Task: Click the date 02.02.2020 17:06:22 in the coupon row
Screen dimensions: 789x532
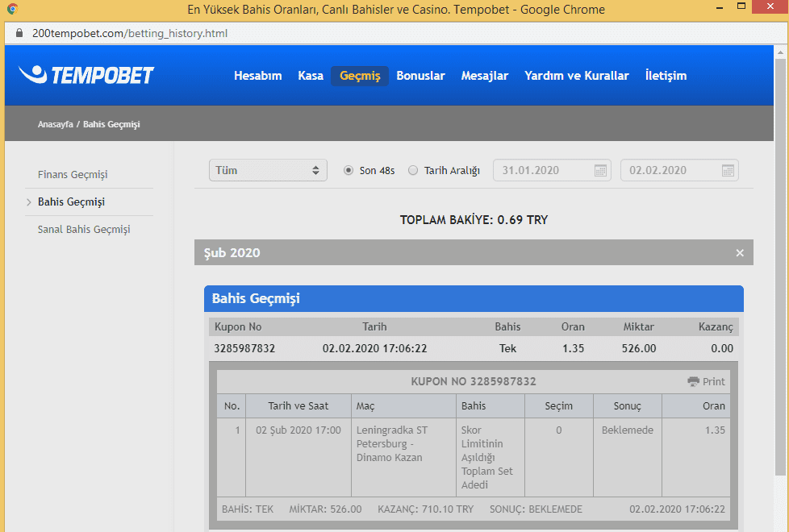Action: pos(375,348)
